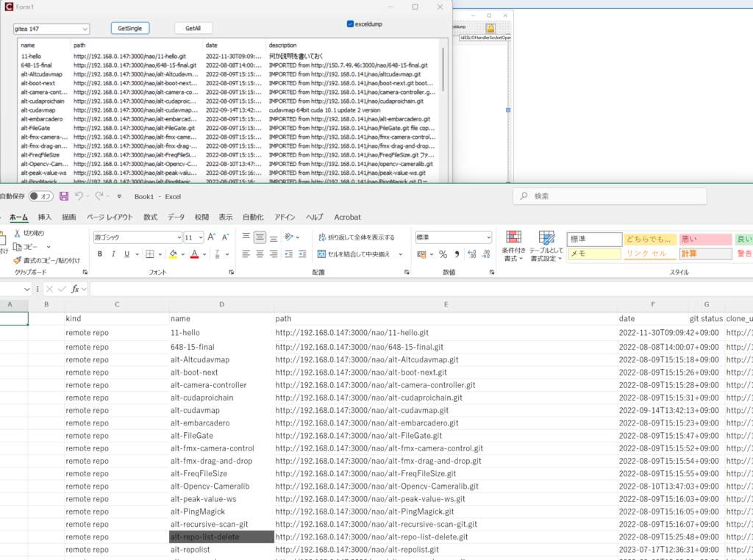The height and width of the screenshot is (560, 753).
Task: Toggle bold formatting in Excel ribbon
Action: click(100, 254)
